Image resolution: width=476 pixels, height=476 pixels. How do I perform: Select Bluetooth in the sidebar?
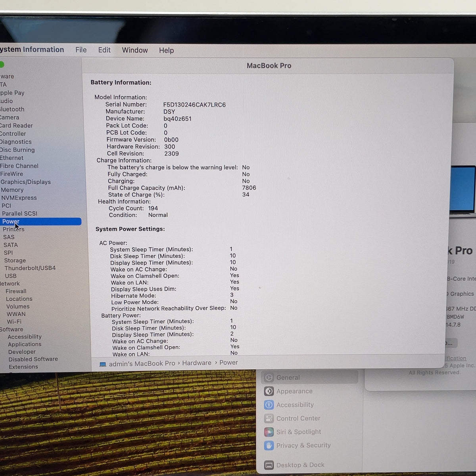pyautogui.click(x=12, y=109)
